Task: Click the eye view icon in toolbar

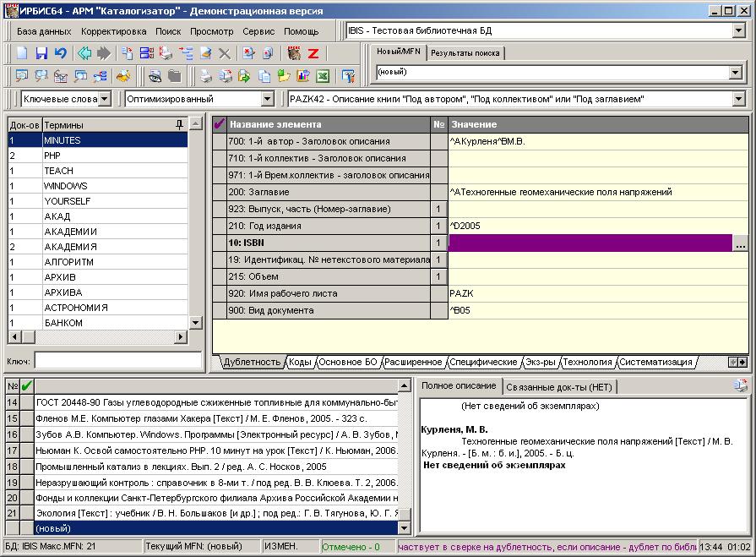Action: point(155,76)
